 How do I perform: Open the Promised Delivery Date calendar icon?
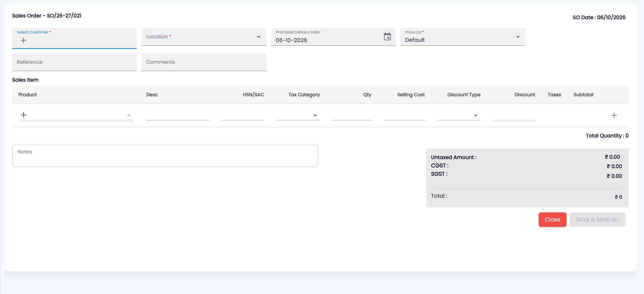(x=387, y=37)
